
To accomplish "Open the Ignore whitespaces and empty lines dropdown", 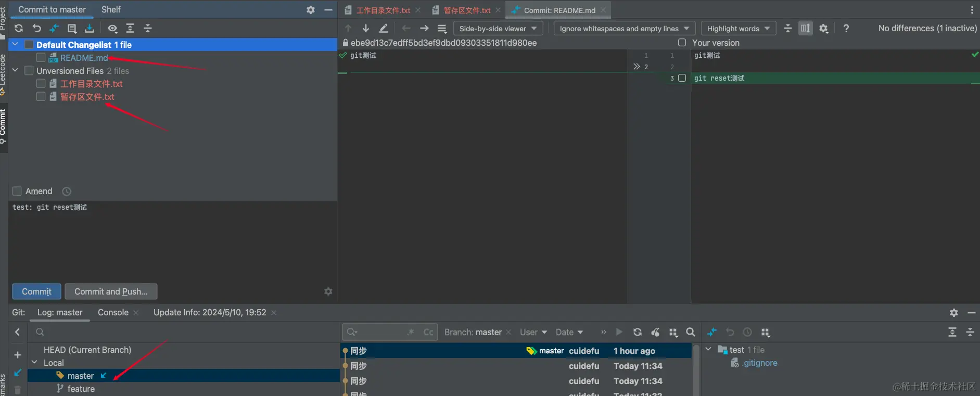I will [x=625, y=29].
